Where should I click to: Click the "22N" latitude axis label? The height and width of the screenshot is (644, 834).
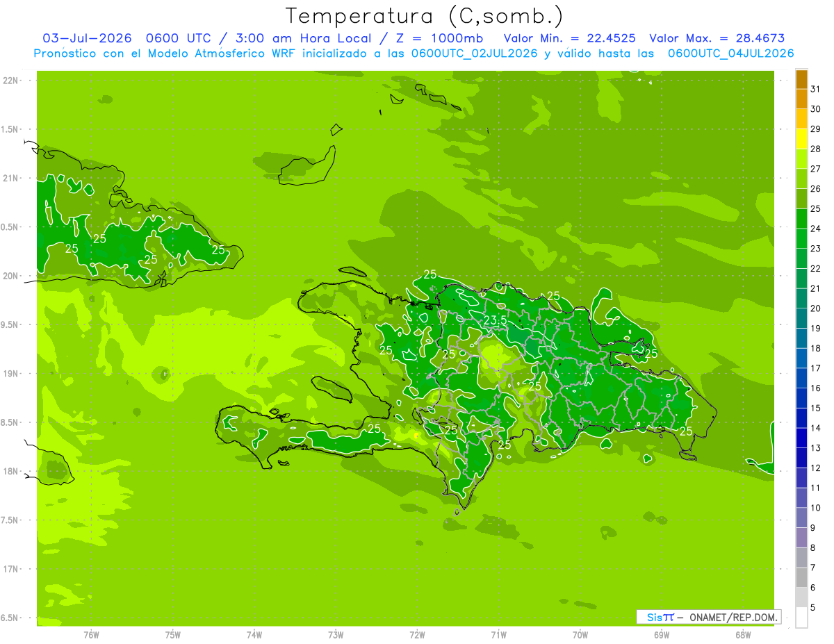tap(11, 81)
